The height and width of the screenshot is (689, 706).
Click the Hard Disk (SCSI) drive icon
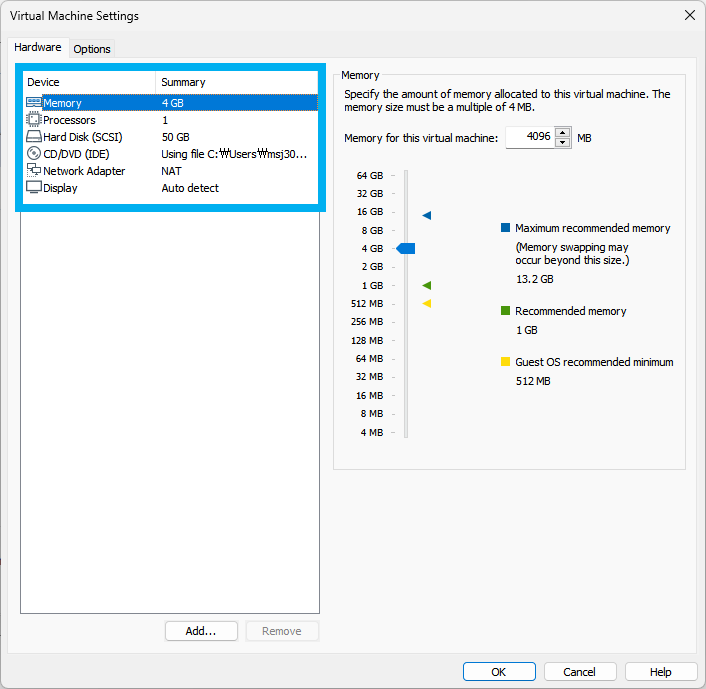click(34, 136)
